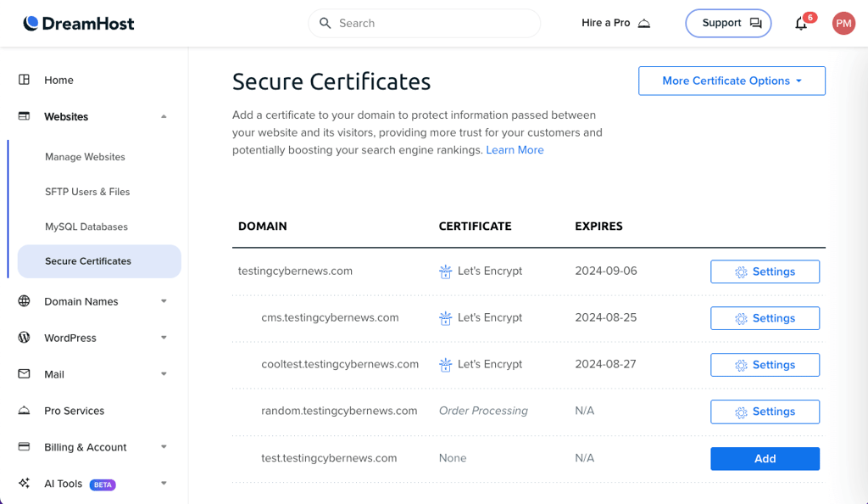Expand the WordPress chevron
Image resolution: width=868 pixels, height=504 pixels.
[x=164, y=338]
